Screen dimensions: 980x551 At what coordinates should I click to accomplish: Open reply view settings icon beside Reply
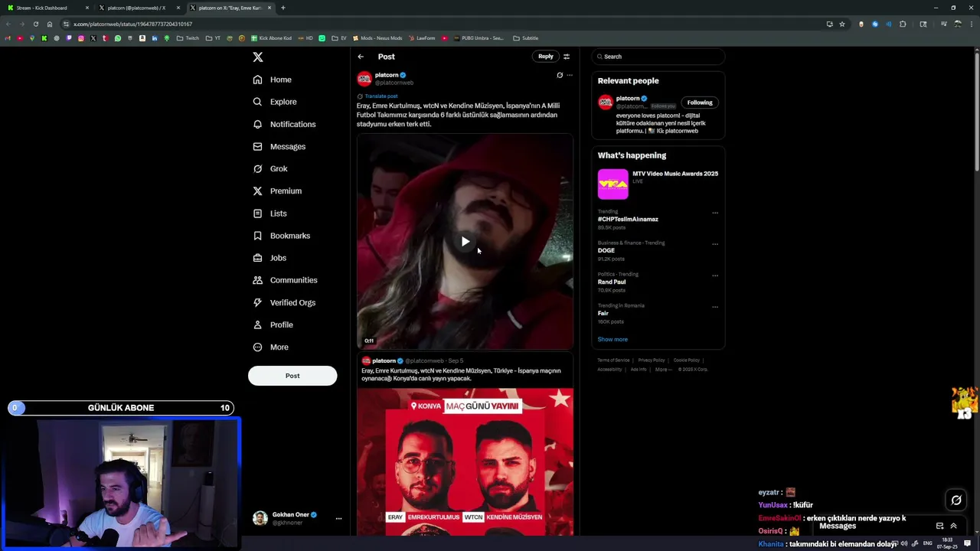[567, 57]
